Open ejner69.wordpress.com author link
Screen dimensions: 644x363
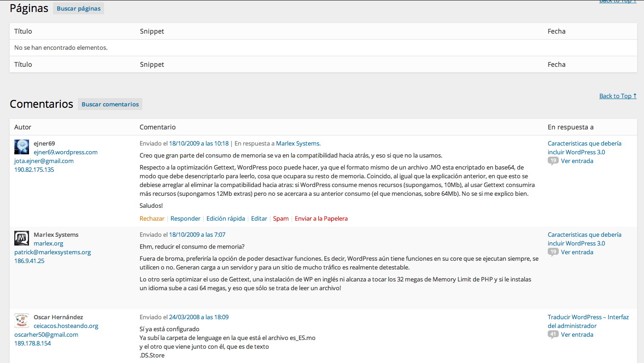(x=65, y=152)
